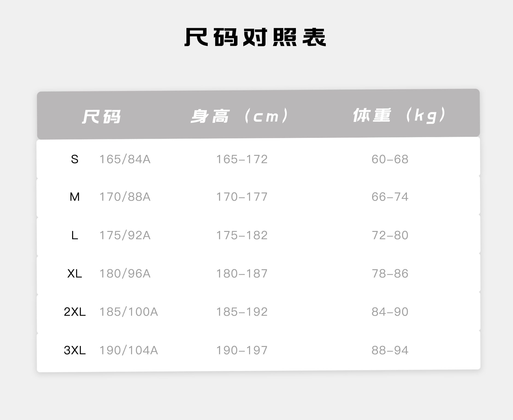The height and width of the screenshot is (420, 513).
Task: Click the weight range 60–68
Action: pos(390,159)
